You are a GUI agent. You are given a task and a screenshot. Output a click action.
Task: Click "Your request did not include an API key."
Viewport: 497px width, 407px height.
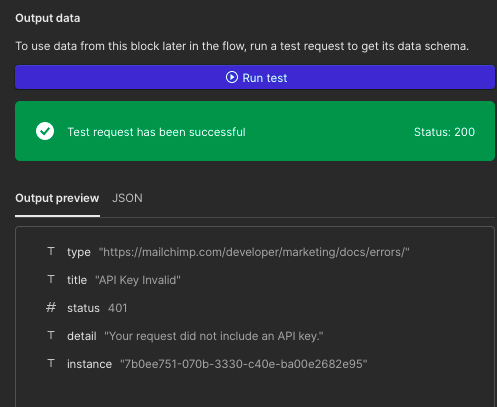coord(214,336)
